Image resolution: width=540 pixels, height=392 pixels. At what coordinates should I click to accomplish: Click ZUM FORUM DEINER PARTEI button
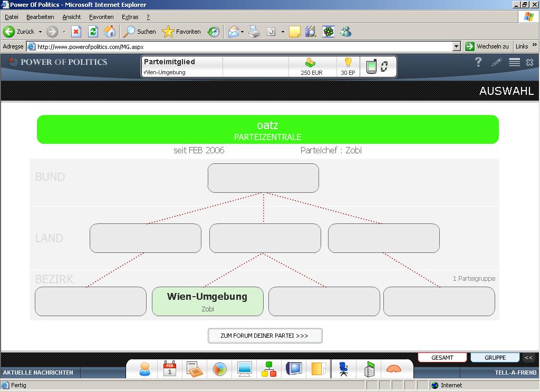(x=265, y=336)
